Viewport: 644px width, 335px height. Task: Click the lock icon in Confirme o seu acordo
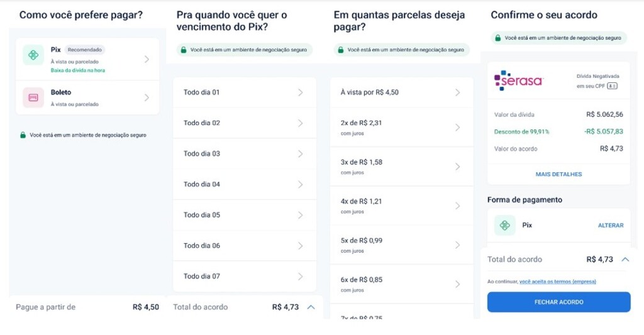[498, 38]
